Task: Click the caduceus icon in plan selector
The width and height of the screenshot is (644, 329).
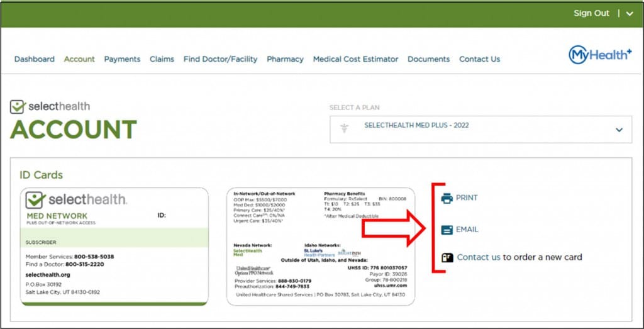Action: pyautogui.click(x=344, y=128)
